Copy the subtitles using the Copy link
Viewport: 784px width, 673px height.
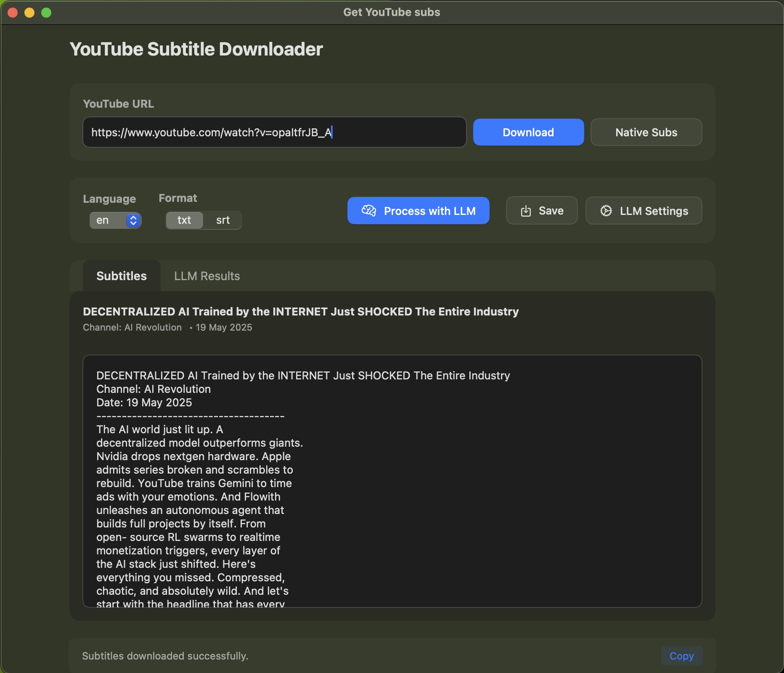tap(681, 656)
